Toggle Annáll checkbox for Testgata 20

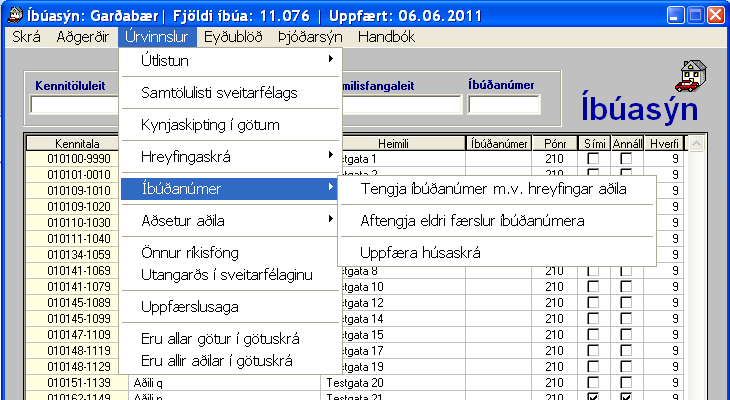click(626, 382)
